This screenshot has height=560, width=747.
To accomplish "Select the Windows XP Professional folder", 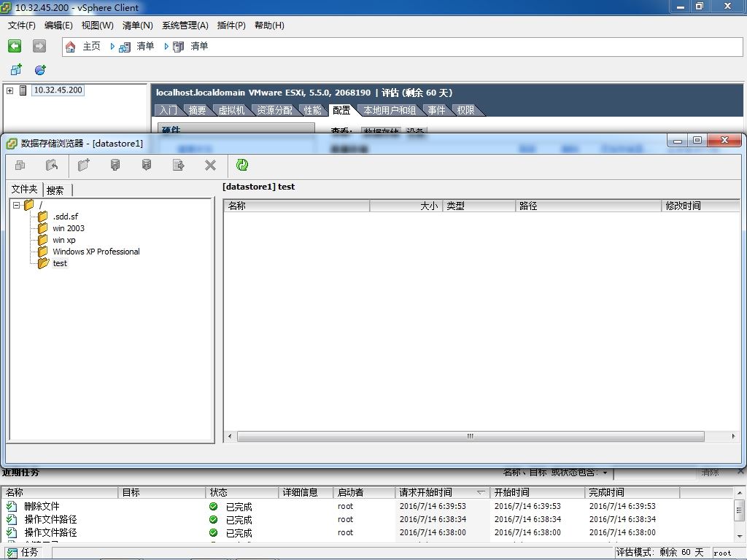I will pyautogui.click(x=96, y=252).
